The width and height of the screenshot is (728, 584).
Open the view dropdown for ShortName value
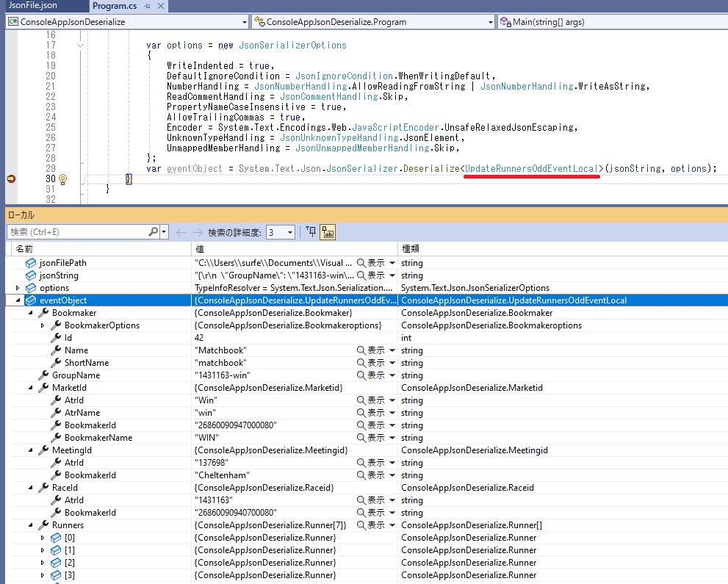tap(392, 363)
